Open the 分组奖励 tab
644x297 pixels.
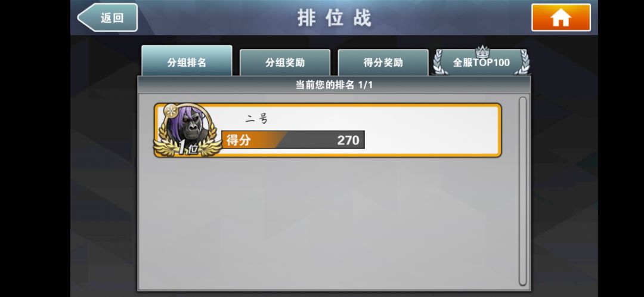pyautogui.click(x=284, y=63)
